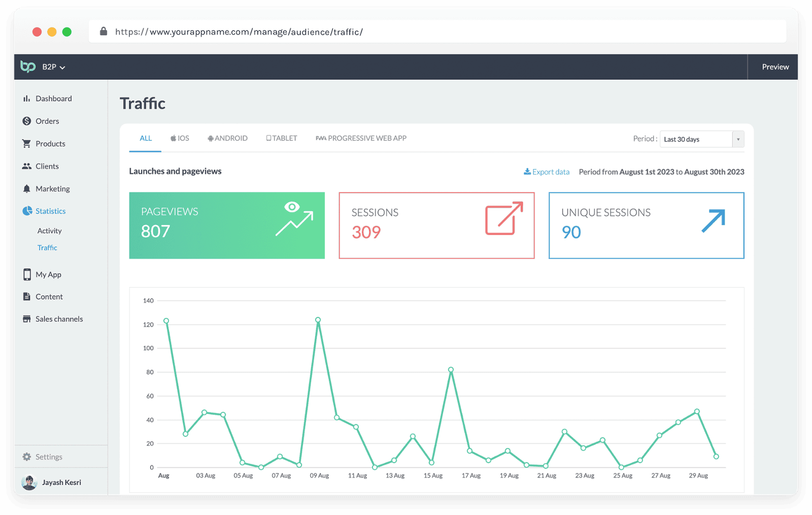Click the Export data link
812x515 pixels.
coord(547,171)
